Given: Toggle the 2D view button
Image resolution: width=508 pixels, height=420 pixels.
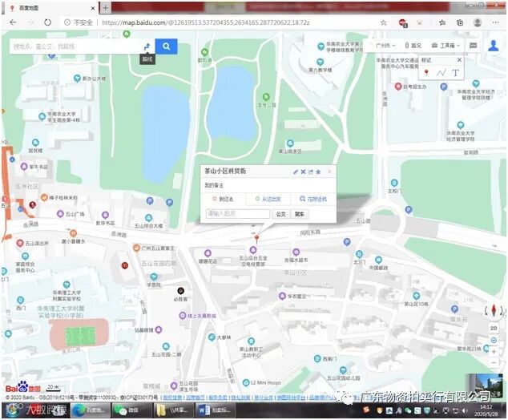Looking at the screenshot, I should pos(494,329).
